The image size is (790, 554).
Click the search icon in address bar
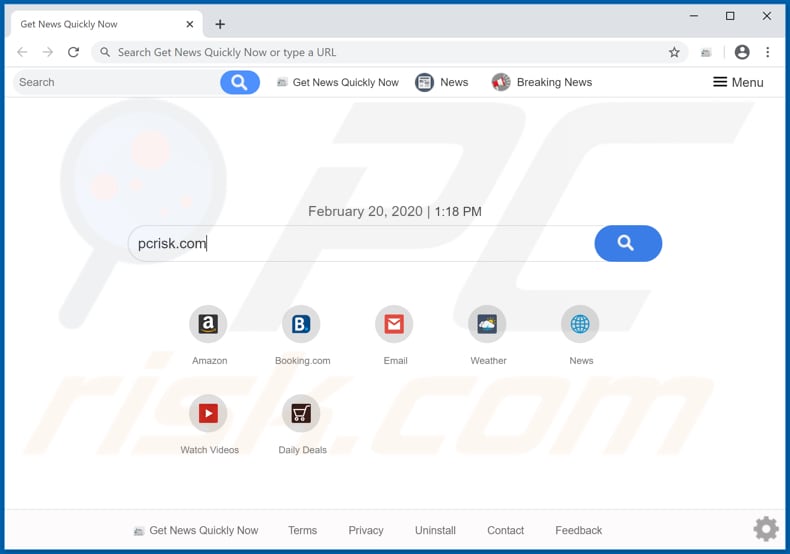coord(105,52)
